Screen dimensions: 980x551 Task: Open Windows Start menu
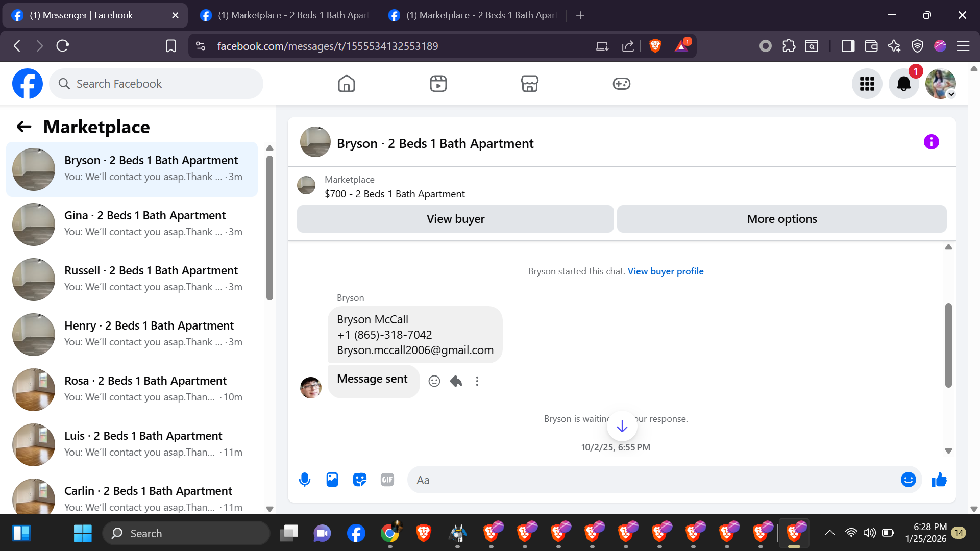[x=83, y=533]
